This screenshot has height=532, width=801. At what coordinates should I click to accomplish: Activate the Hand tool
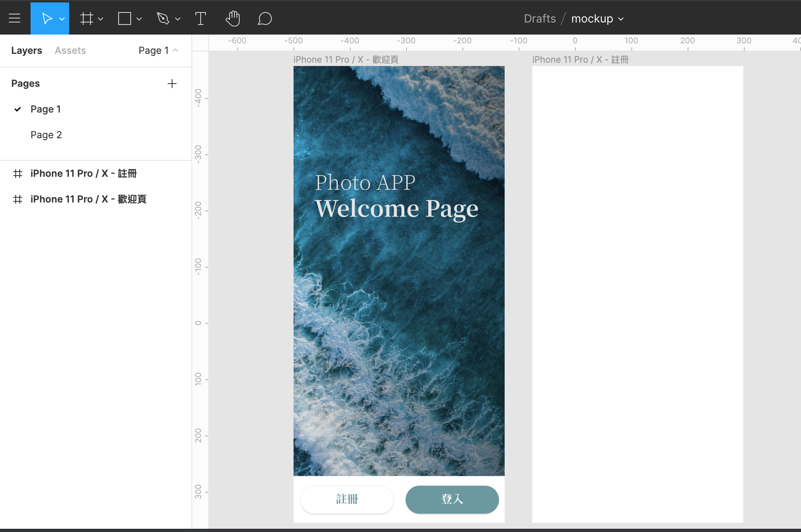tap(233, 18)
